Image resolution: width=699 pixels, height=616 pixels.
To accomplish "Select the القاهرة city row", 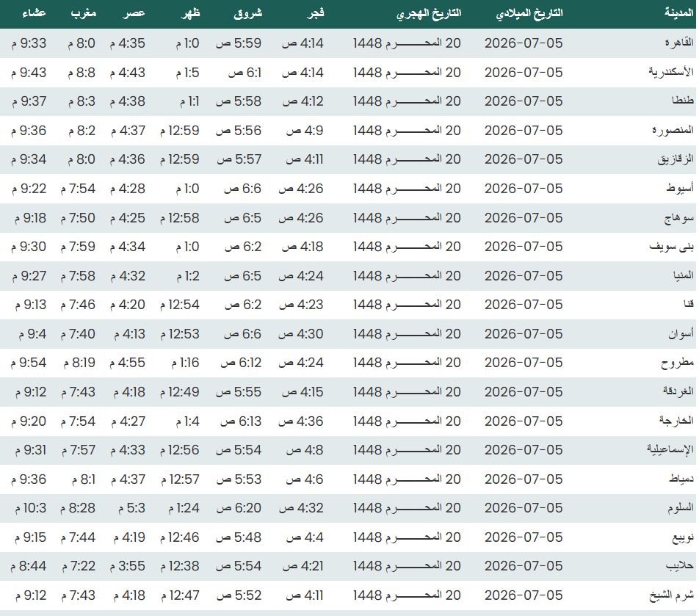I will [349, 43].
